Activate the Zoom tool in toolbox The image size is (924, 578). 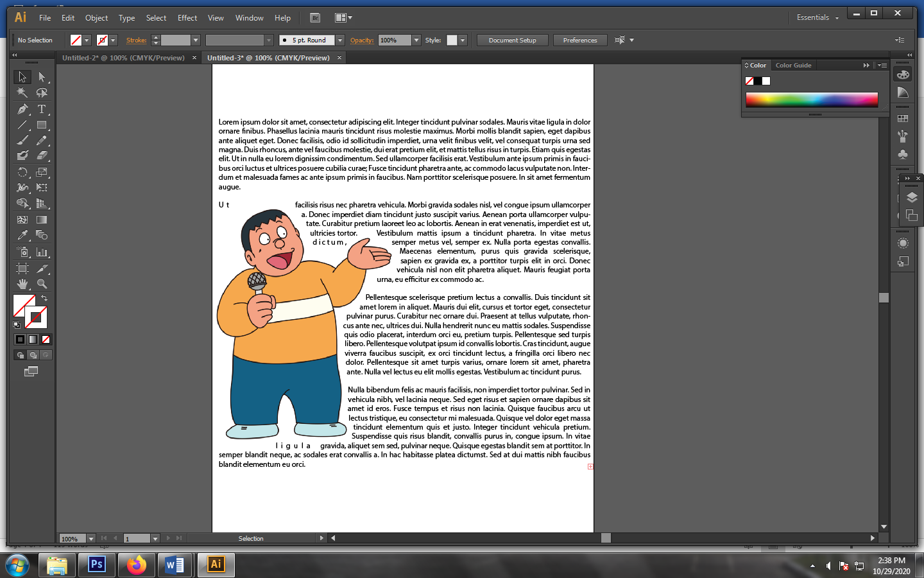coord(42,284)
